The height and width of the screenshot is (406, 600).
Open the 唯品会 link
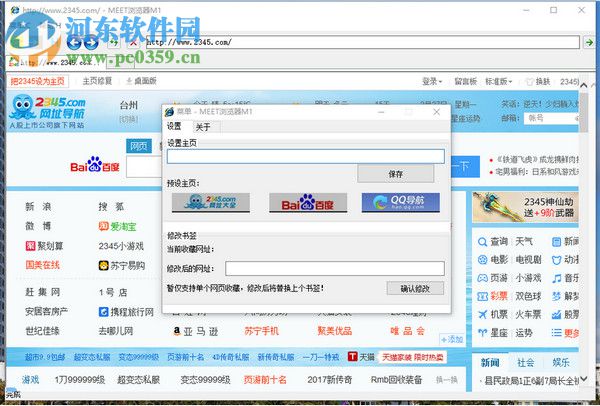(x=408, y=331)
